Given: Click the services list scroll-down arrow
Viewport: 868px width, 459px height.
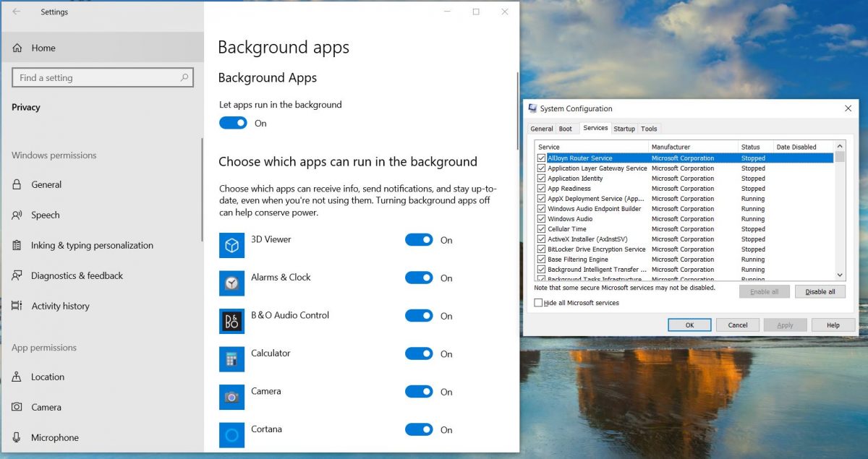Looking at the screenshot, I should pyautogui.click(x=840, y=275).
